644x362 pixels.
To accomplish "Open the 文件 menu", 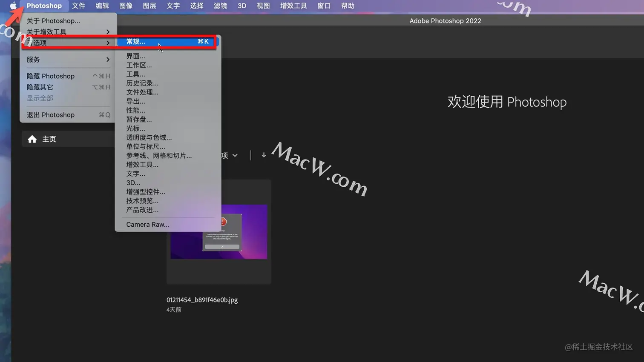I will coord(78,6).
